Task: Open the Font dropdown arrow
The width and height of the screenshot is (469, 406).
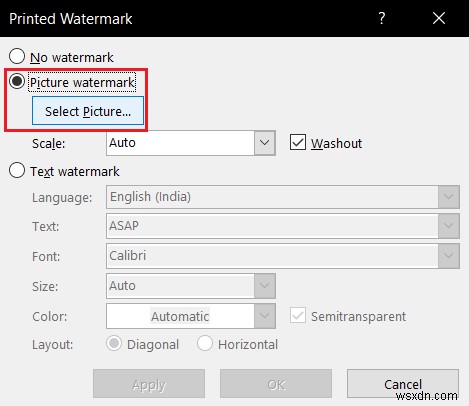Action: pyautogui.click(x=449, y=256)
